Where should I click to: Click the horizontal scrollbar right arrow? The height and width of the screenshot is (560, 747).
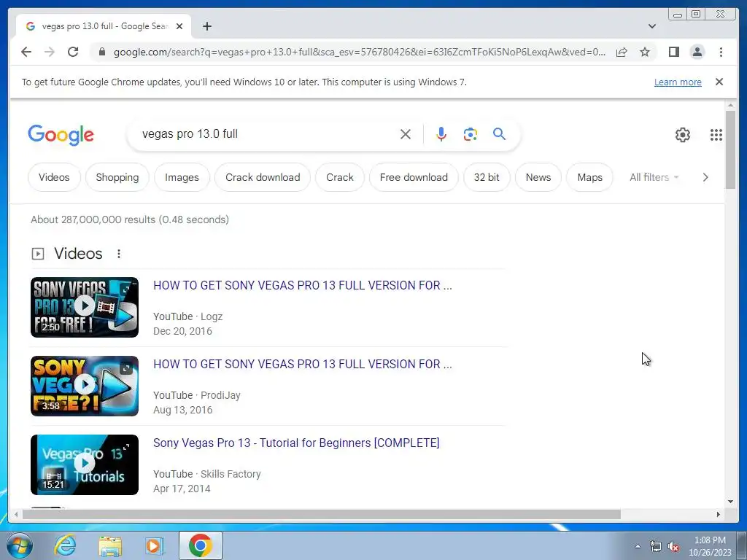[719, 514]
